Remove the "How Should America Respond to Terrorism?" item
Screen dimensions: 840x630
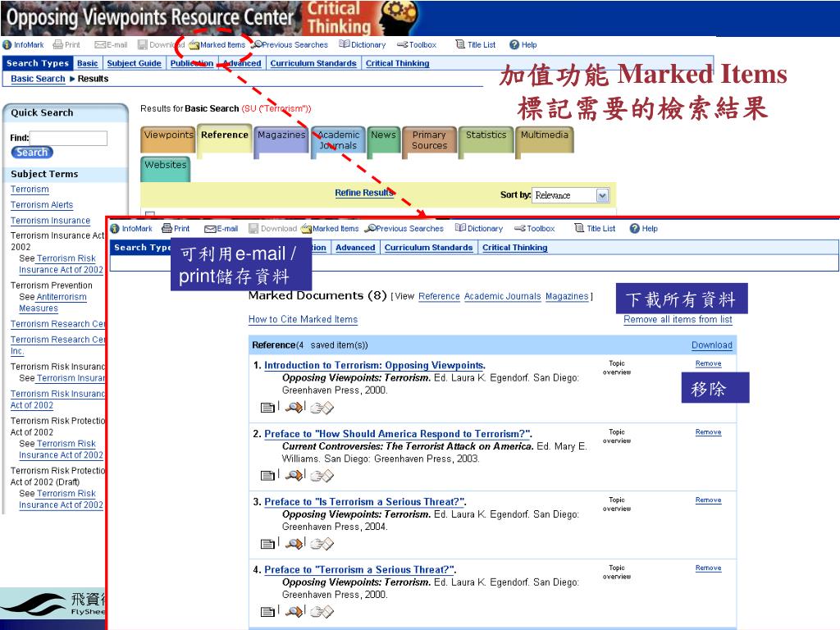click(708, 432)
